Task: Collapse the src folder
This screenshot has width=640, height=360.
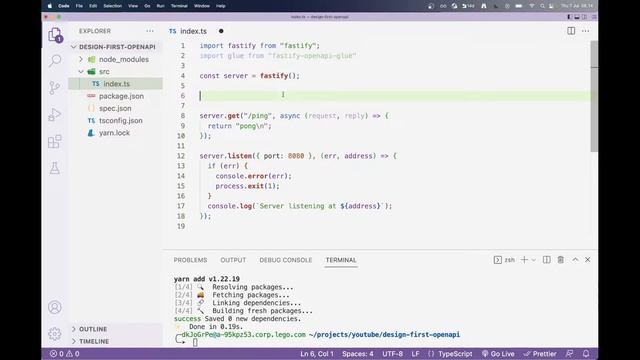Action: tap(116, 71)
